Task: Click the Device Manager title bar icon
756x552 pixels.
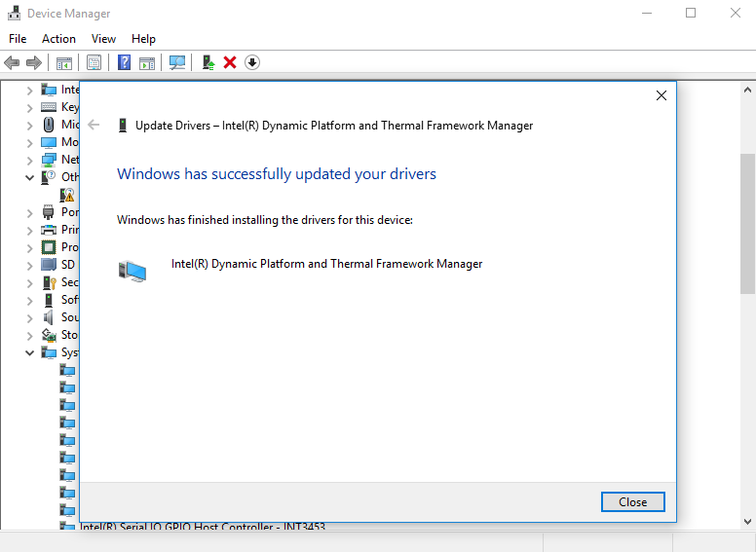Action: [x=14, y=13]
